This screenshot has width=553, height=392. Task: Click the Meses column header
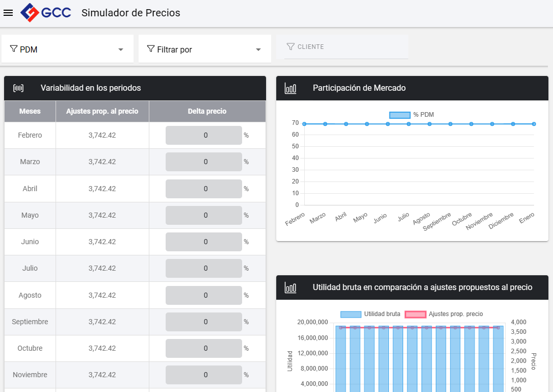30,111
